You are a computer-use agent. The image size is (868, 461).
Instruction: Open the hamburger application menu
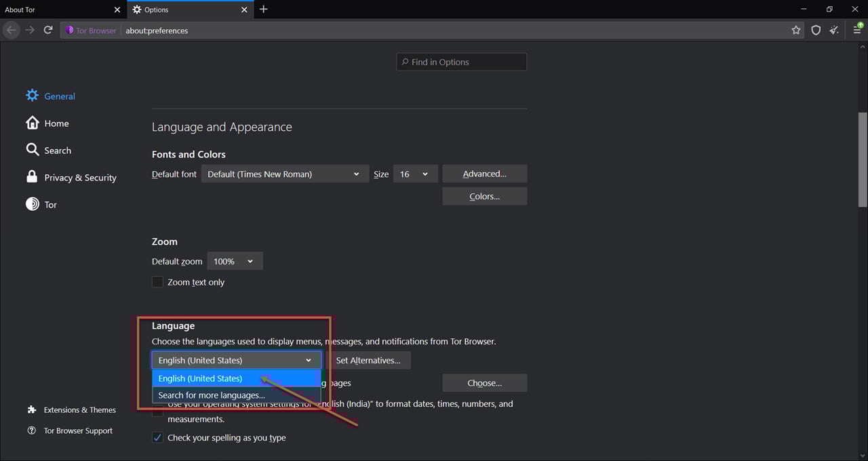(858, 30)
